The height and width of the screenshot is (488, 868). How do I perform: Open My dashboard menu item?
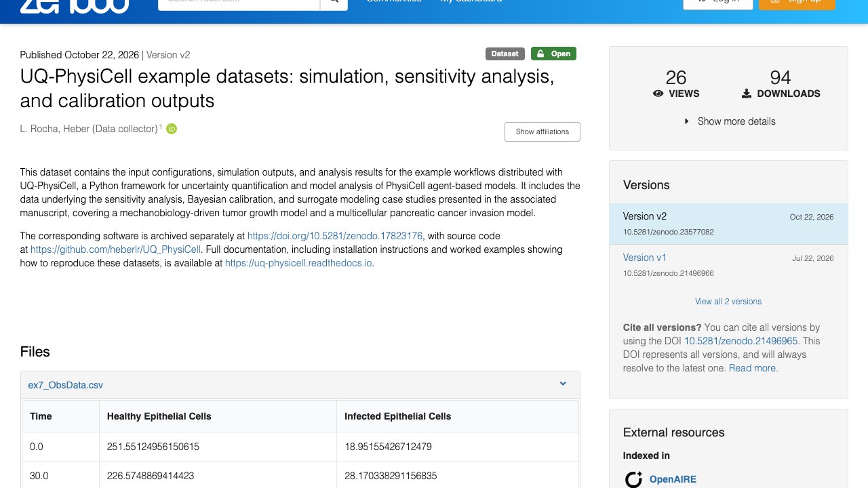[x=471, y=2]
